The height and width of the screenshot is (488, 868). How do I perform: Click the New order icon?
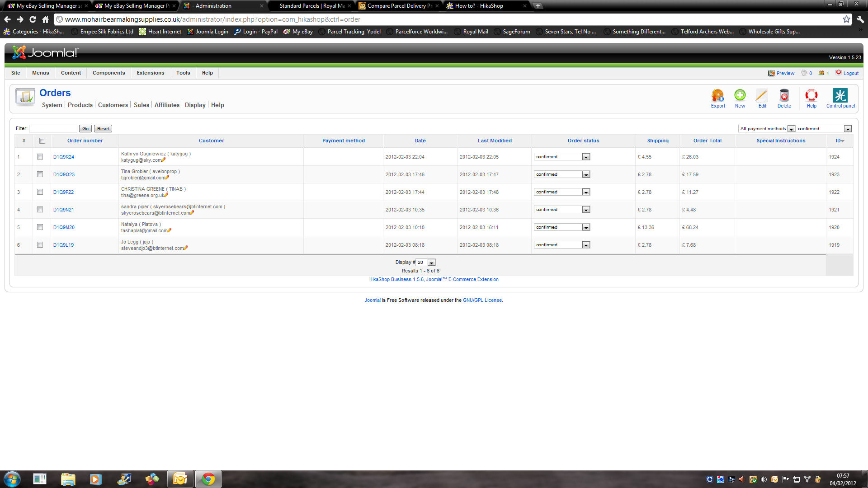coord(740,96)
